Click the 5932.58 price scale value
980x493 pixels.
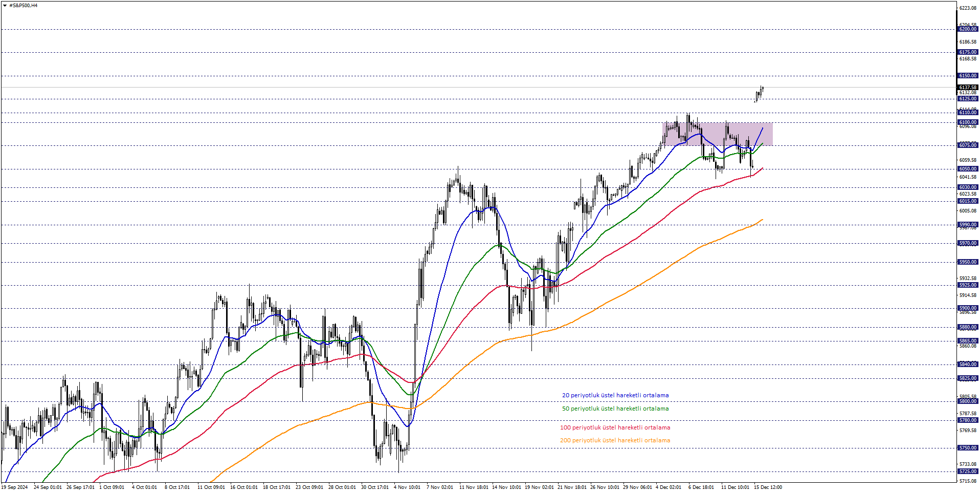pos(968,278)
